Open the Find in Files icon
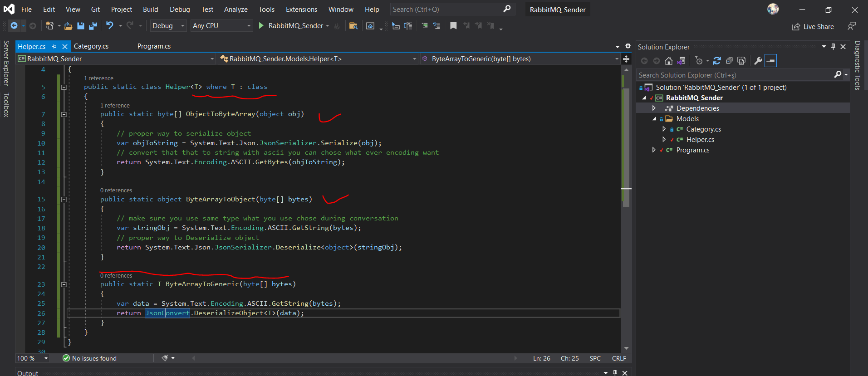 353,26
